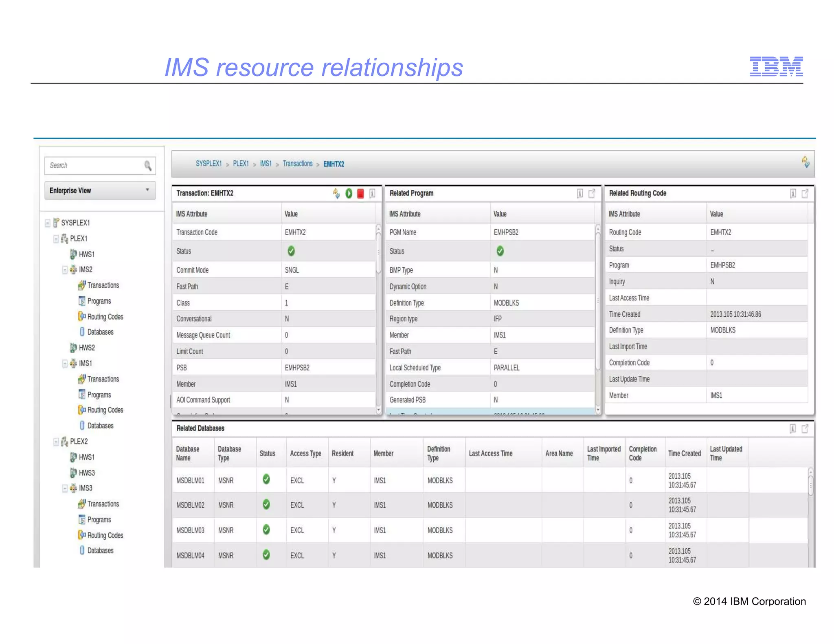Click the Transactions breadcrumb link
Screen dimensions: 834x644
[298, 164]
